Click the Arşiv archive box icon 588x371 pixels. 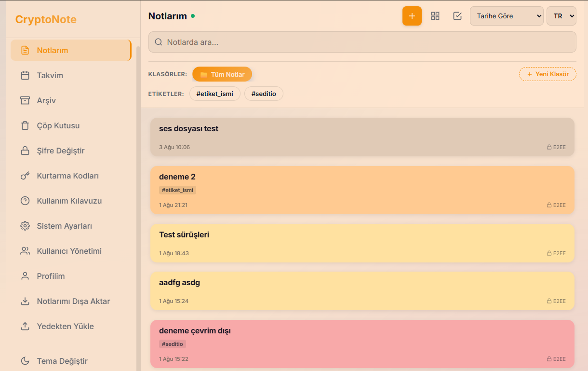pyautogui.click(x=25, y=100)
